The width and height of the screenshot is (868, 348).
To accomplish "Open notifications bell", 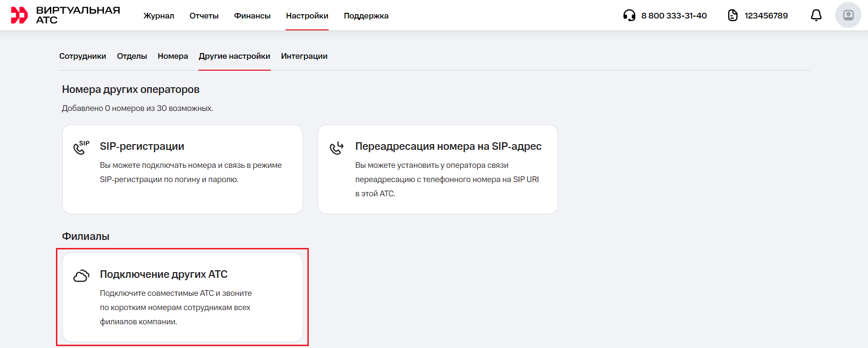I will [816, 16].
